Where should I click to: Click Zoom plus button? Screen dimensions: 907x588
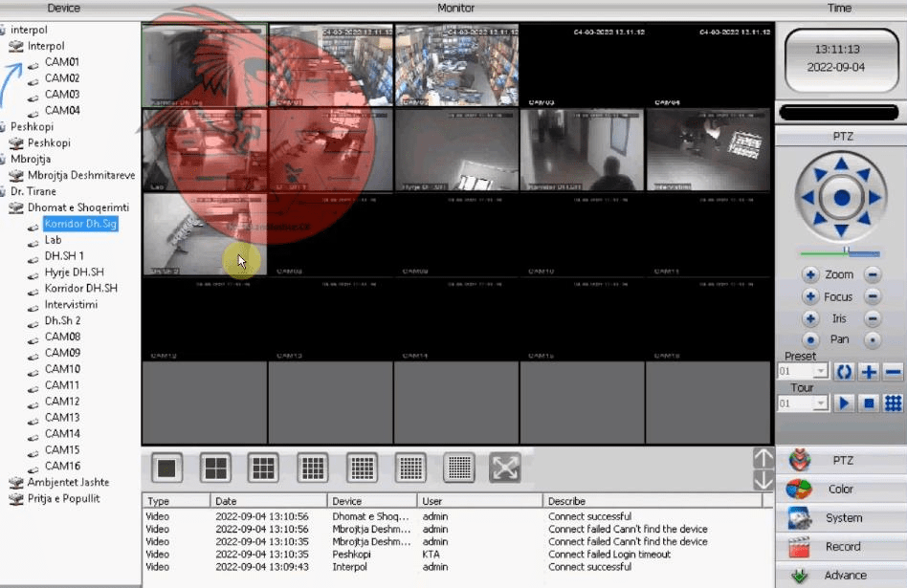coord(810,275)
